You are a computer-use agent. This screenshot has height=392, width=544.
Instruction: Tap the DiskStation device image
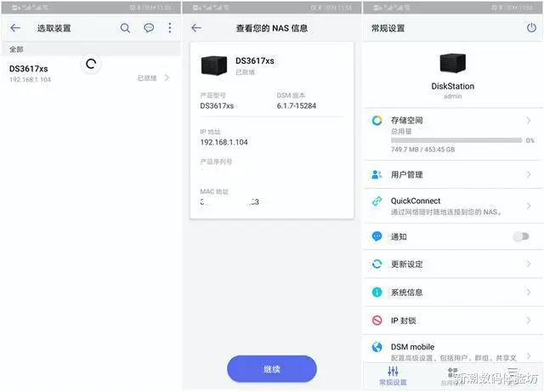point(453,62)
